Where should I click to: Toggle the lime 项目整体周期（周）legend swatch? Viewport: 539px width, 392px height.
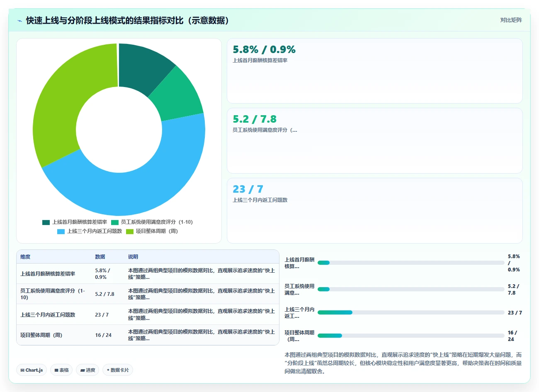(130, 231)
